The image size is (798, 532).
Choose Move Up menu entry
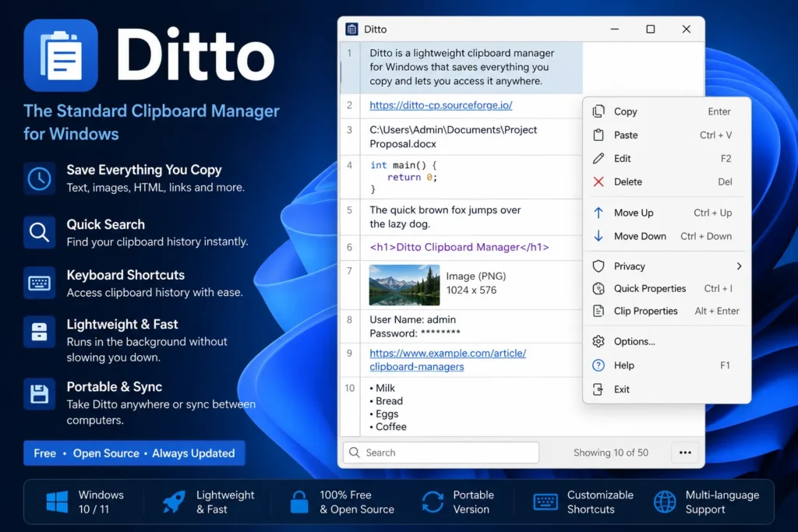pyautogui.click(x=667, y=213)
